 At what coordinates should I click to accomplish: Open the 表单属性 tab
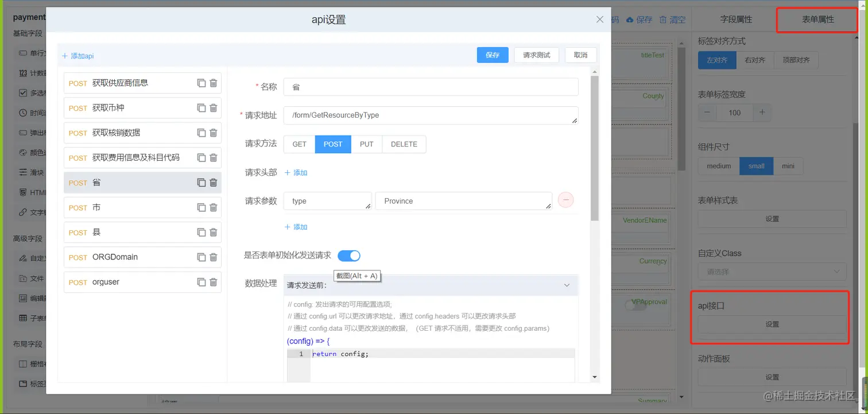(816, 19)
